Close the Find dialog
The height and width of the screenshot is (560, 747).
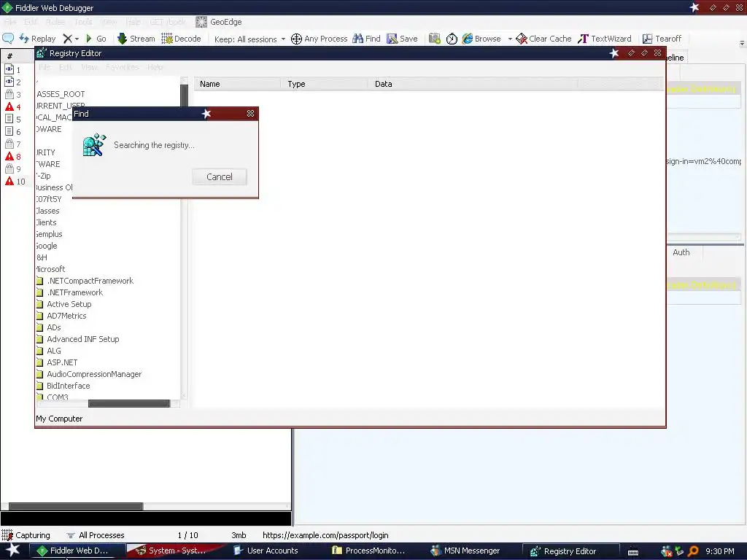tap(251, 113)
